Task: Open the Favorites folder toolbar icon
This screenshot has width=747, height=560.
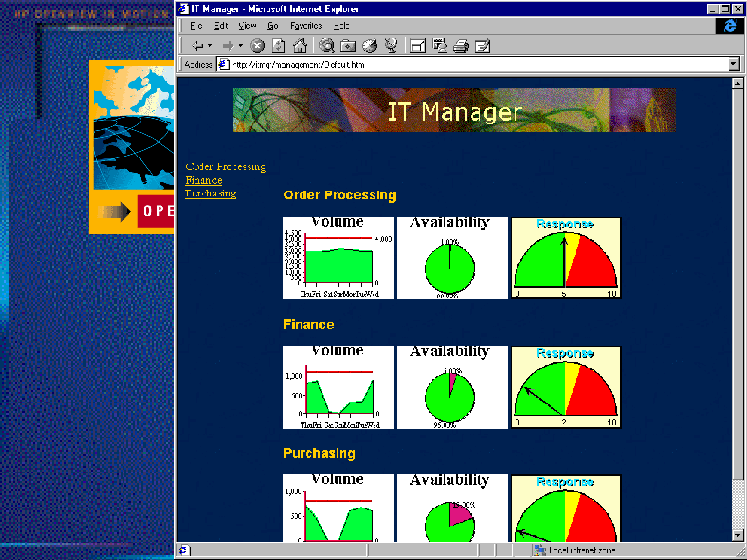Action: tap(348, 45)
